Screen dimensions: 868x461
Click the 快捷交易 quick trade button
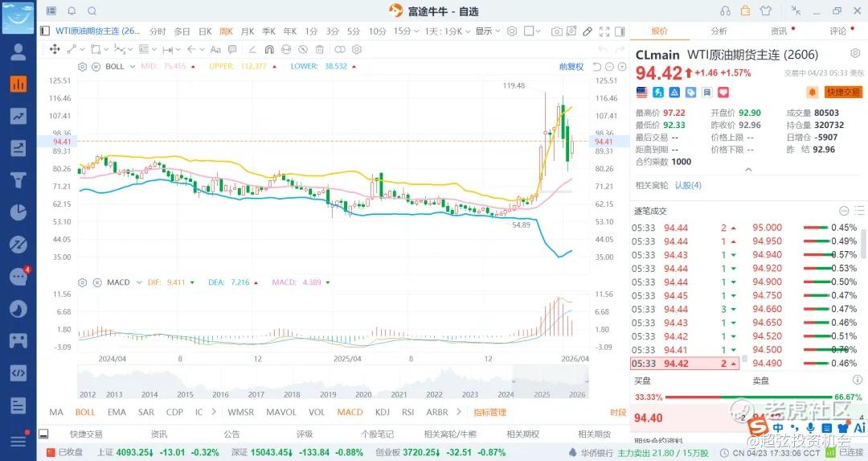tap(843, 92)
